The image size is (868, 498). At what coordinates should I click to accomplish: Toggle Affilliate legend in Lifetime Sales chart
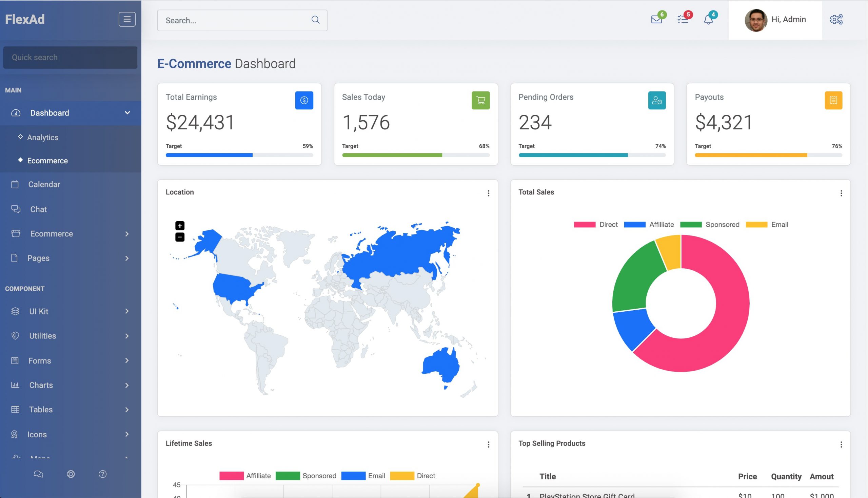[245, 476]
